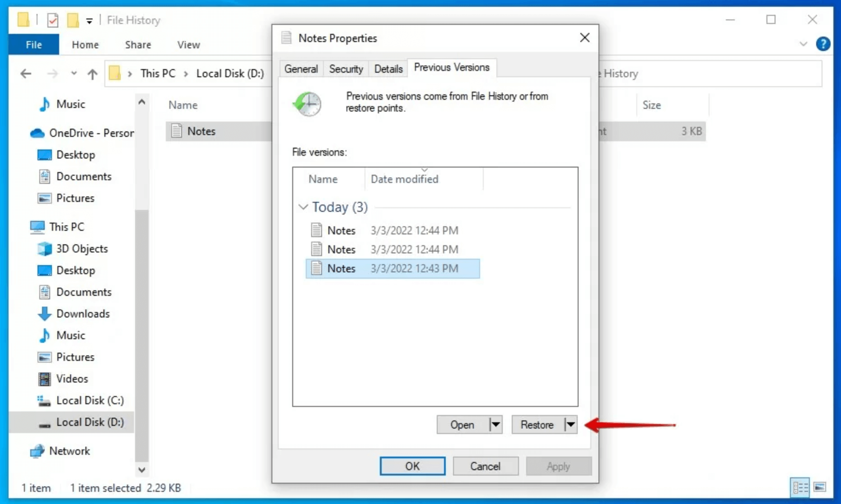Open the Downloads folder in the sidebar
The width and height of the screenshot is (841, 504).
pos(83,313)
